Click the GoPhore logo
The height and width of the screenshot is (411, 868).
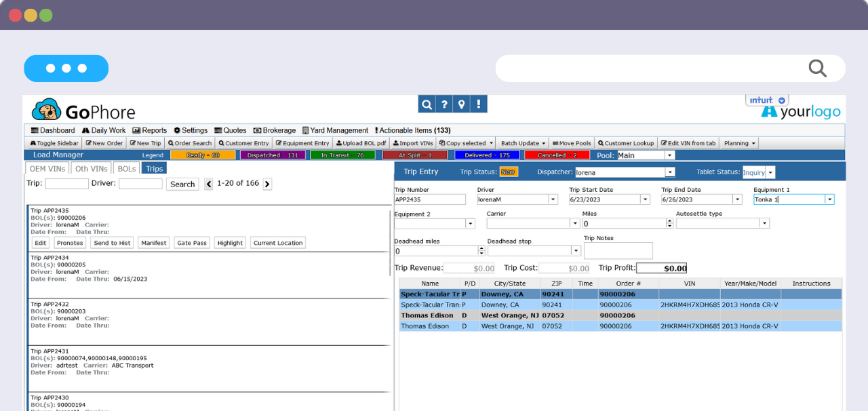83,111
